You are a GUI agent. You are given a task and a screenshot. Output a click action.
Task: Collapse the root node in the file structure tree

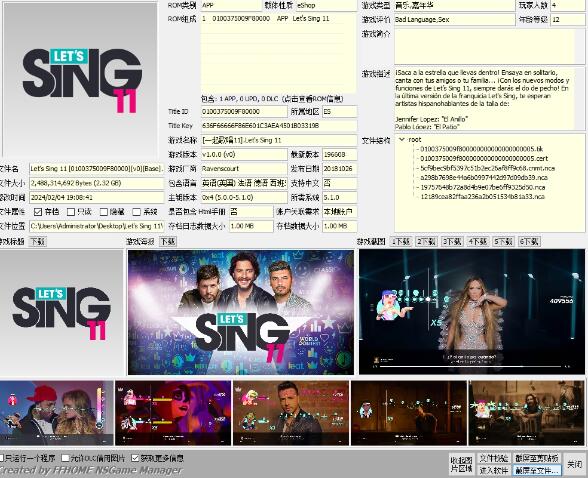click(402, 139)
